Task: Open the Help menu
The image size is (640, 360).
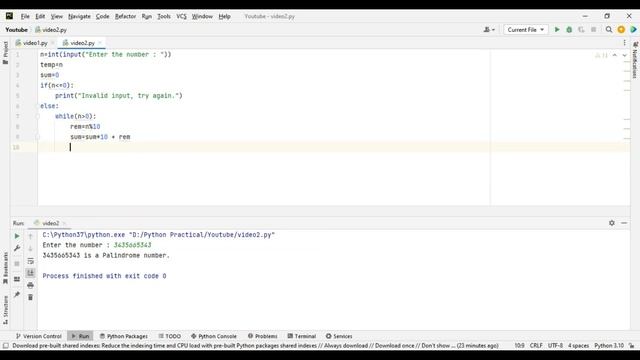Action: (224, 16)
